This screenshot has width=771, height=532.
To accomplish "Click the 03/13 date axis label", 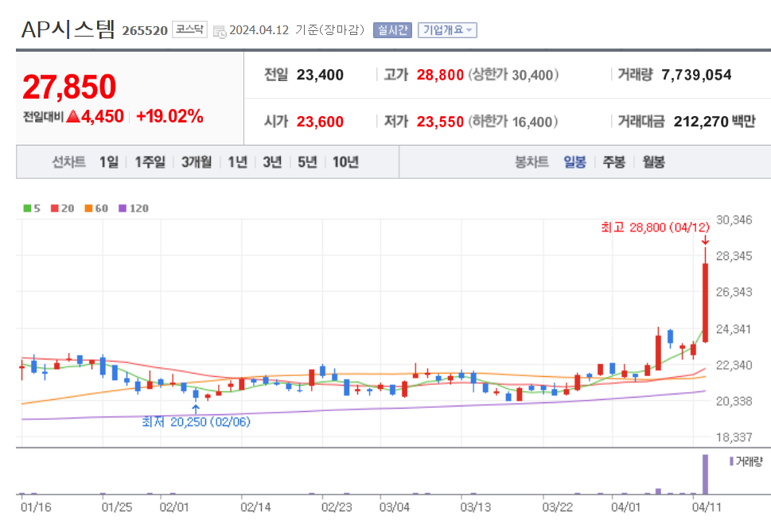I will (x=476, y=507).
